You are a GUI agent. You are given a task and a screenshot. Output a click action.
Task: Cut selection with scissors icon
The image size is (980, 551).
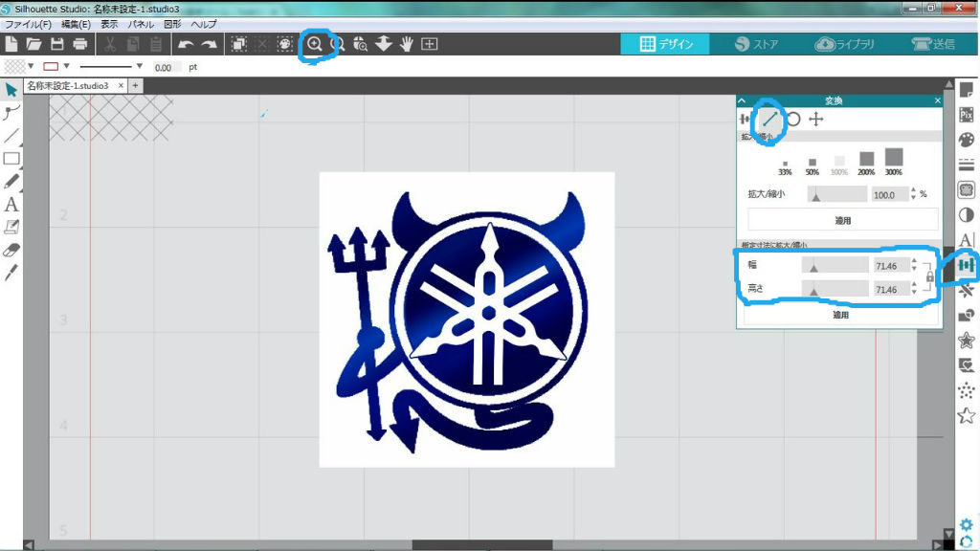coord(109,44)
